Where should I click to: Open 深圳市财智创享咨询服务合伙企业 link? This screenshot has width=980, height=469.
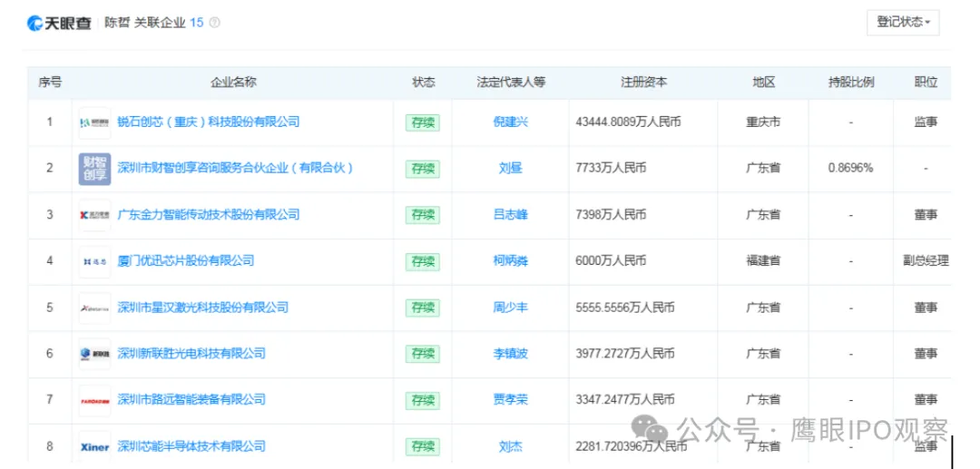pyautogui.click(x=235, y=168)
